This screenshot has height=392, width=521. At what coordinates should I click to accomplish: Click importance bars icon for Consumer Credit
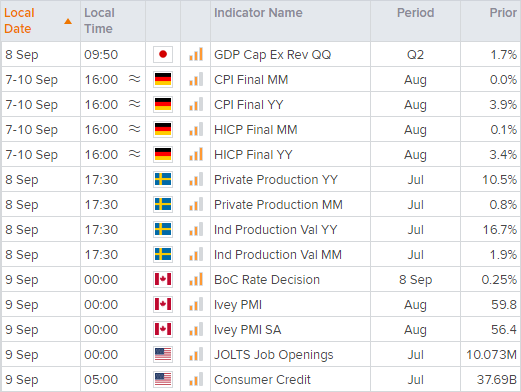[196, 379]
